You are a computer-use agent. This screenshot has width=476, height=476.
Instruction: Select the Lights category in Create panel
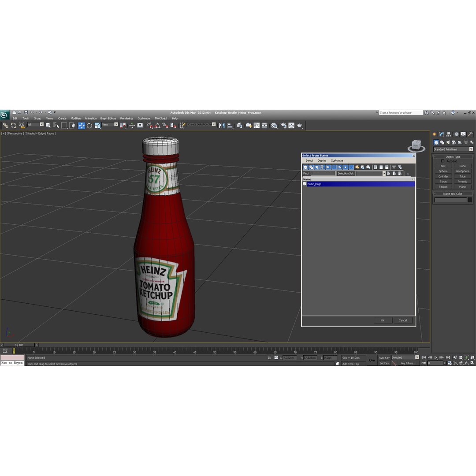[448, 142]
